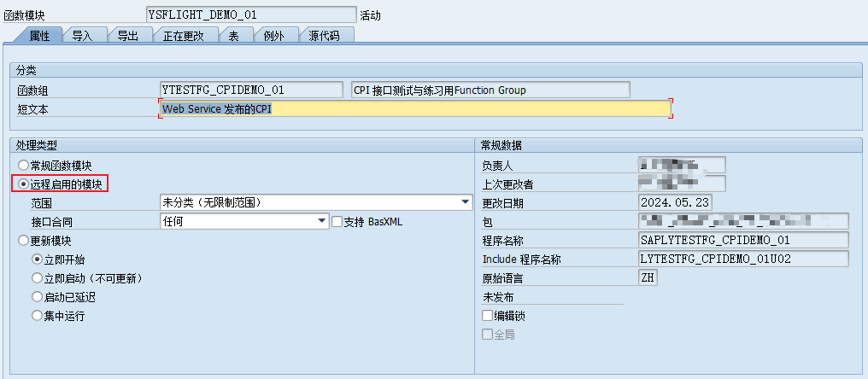Click the function group description field
Image resolution: width=868 pixels, height=379 pixels.
pyautogui.click(x=490, y=90)
